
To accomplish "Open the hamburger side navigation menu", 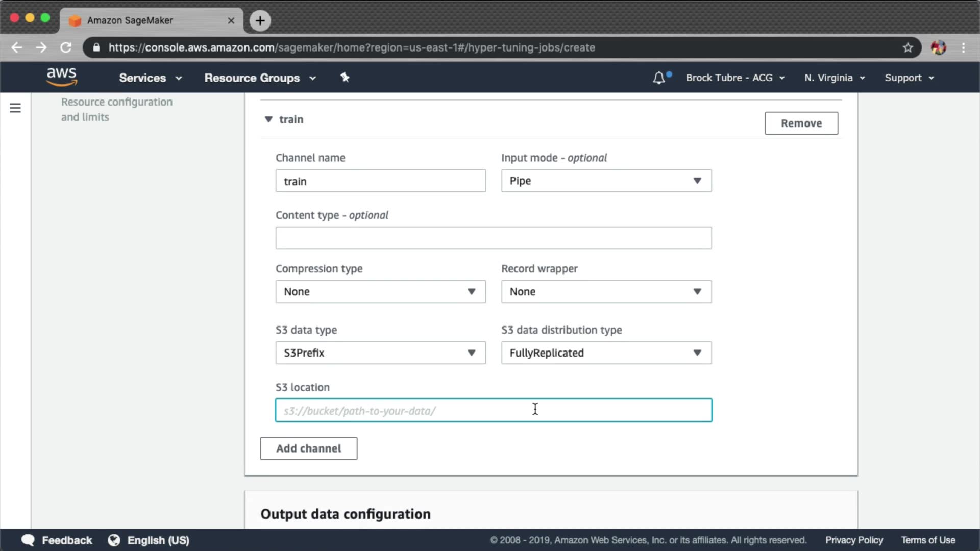I will click(15, 108).
